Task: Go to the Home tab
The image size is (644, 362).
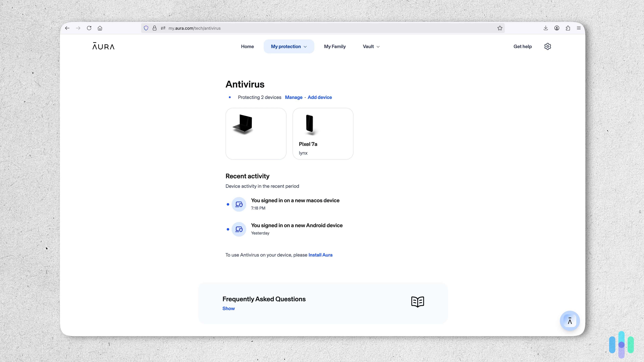Action: coord(247,46)
